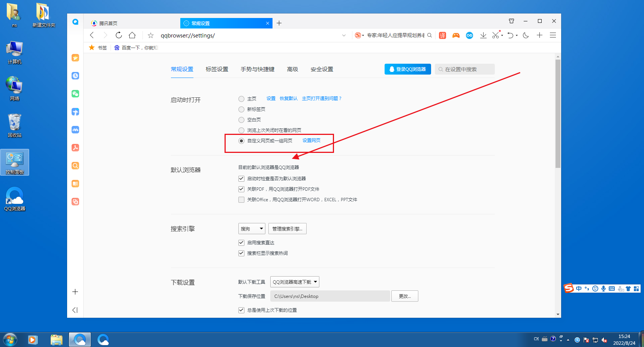The width and height of the screenshot is (644, 347).
Task: Select 浏览上次关闭时在看的网页 option
Action: [241, 130]
